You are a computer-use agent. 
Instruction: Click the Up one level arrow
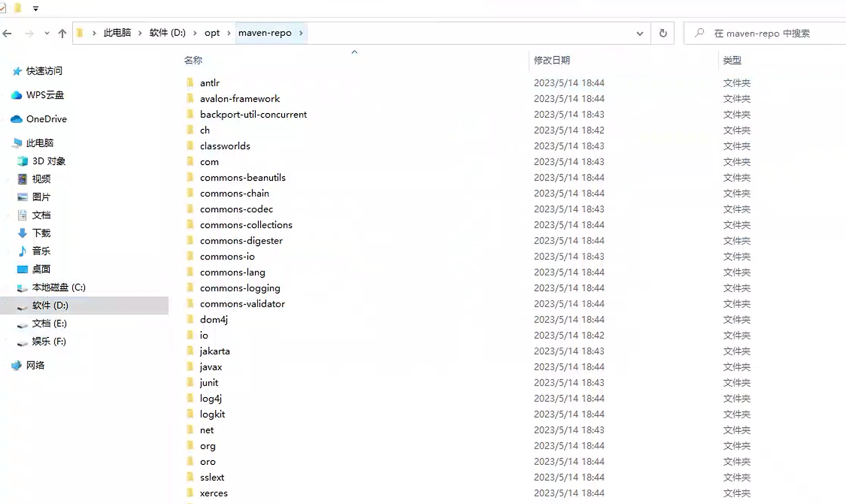[62, 33]
